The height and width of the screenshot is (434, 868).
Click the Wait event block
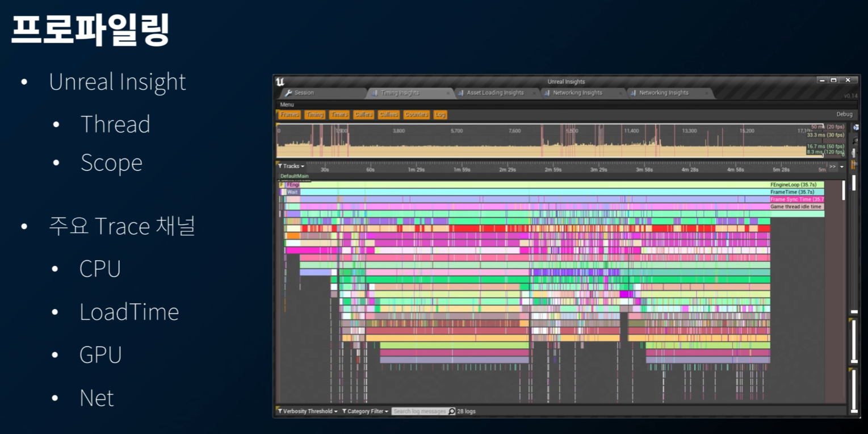[x=292, y=192]
